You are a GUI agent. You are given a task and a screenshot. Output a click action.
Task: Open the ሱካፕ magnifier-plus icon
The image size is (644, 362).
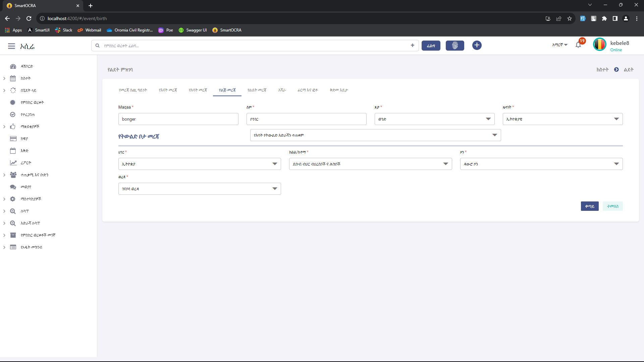point(13,211)
